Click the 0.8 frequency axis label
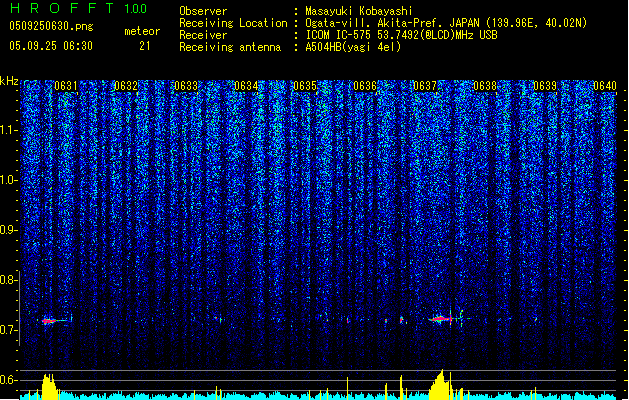Image resolution: width=629 pixels, height=400 pixels. point(9,280)
